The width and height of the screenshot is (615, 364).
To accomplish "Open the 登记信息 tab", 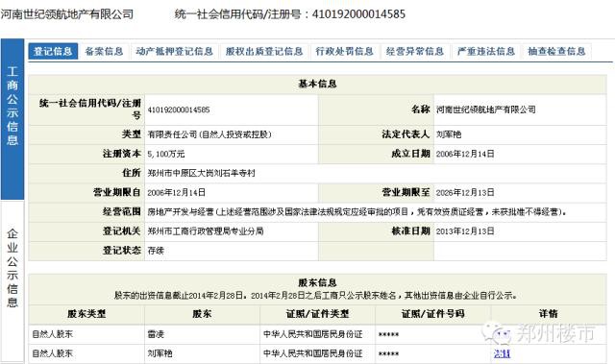I will pos(53,51).
